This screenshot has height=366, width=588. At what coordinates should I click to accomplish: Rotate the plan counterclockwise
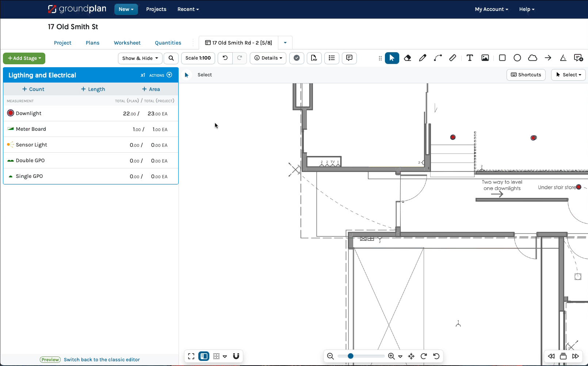coord(436,356)
